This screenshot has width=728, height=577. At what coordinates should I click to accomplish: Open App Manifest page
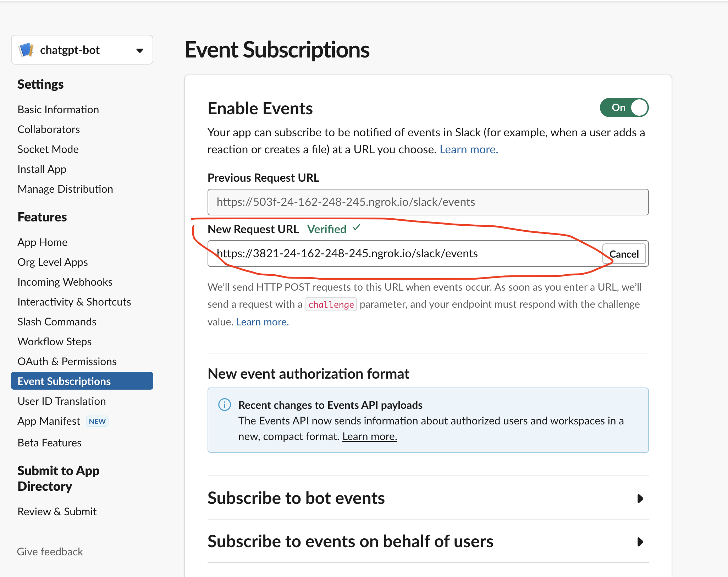click(x=49, y=421)
